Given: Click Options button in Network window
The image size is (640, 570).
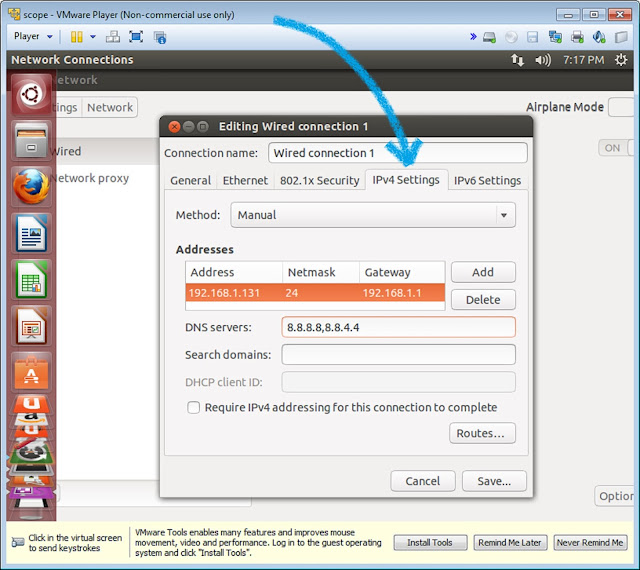Looking at the screenshot, I should (615, 496).
